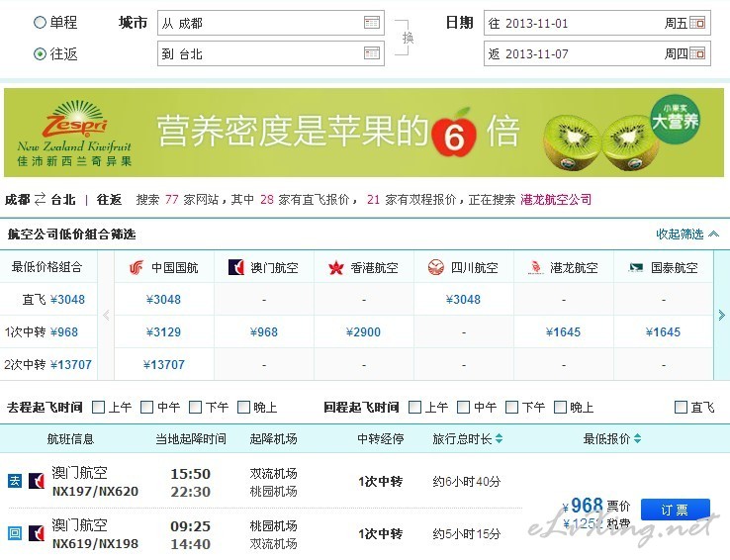Viewport: 730px width, 560px height.
Task: Collapse the filter with 收起筛选
Action: tap(687, 233)
